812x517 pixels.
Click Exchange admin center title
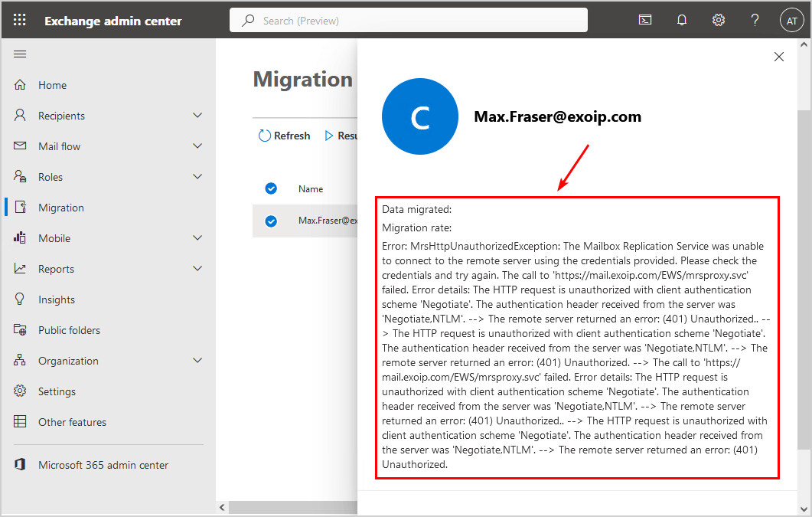tap(113, 21)
